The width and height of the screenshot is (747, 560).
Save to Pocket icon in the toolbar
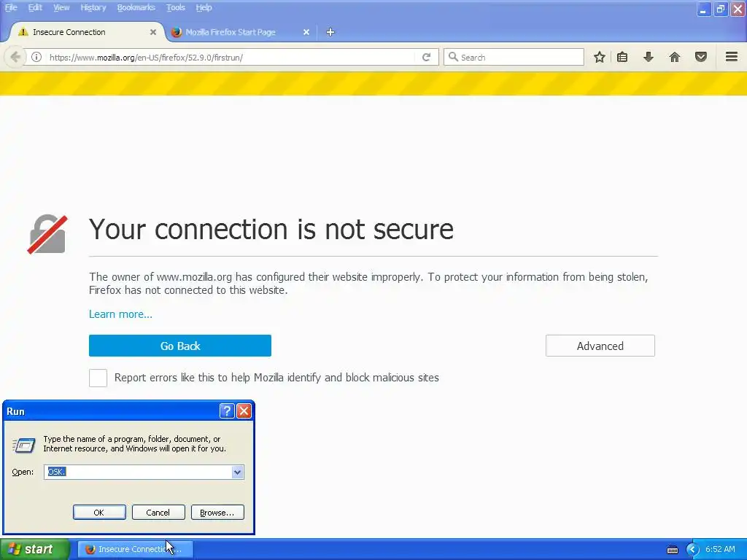(x=701, y=57)
